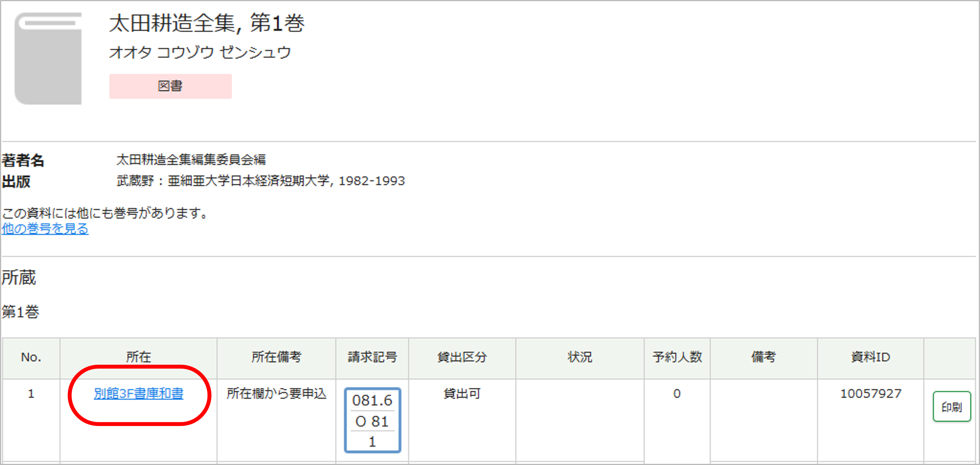Click the No. column header

(x=31, y=357)
